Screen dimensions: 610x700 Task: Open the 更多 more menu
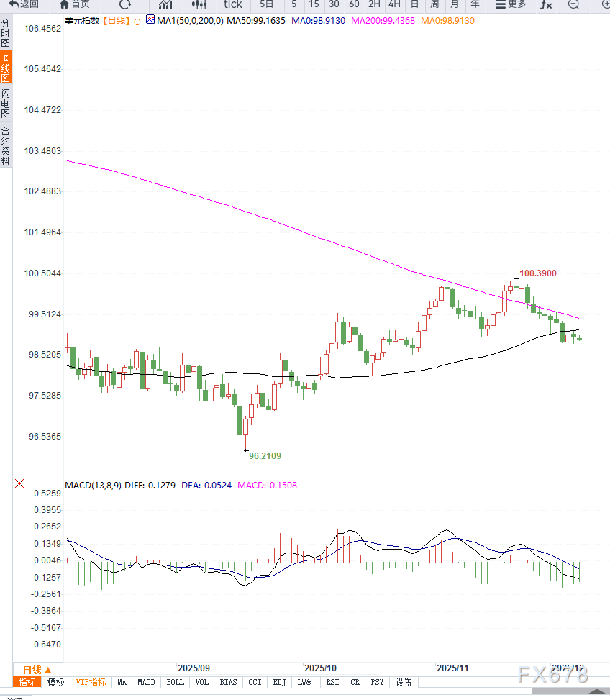[511, 4]
